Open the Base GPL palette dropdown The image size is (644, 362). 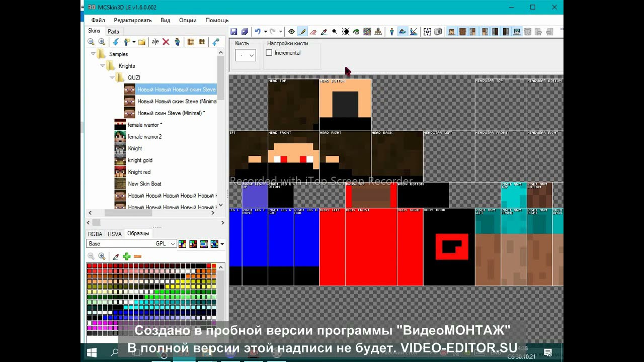click(x=131, y=244)
